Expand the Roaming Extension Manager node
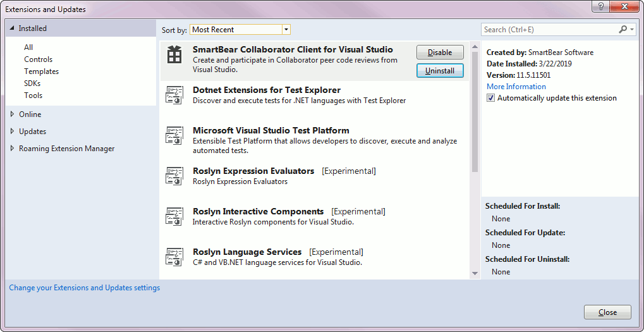644x332 pixels. (x=13, y=149)
